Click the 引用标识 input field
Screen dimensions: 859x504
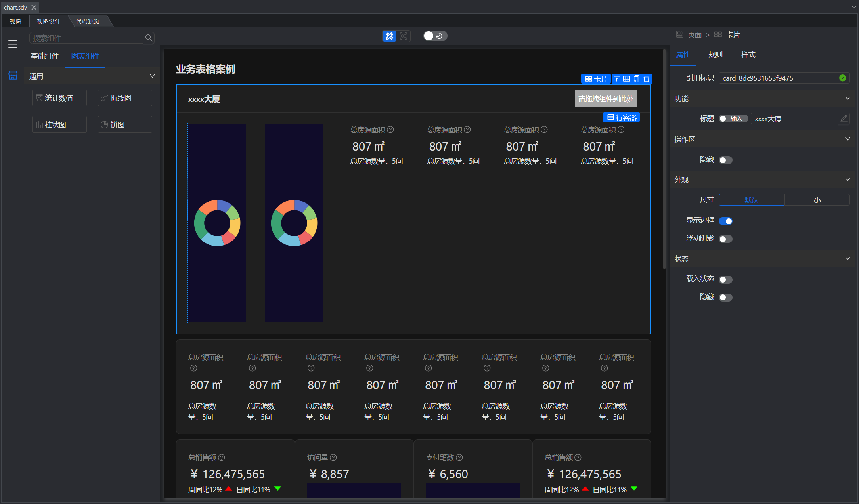(x=784, y=78)
